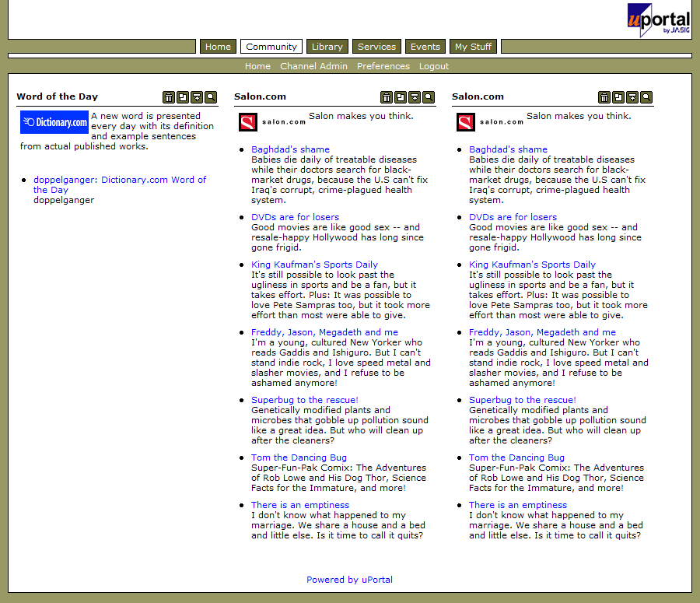This screenshot has height=603, width=700.
Task: Click the Salon logo in right column
Action: (x=490, y=122)
